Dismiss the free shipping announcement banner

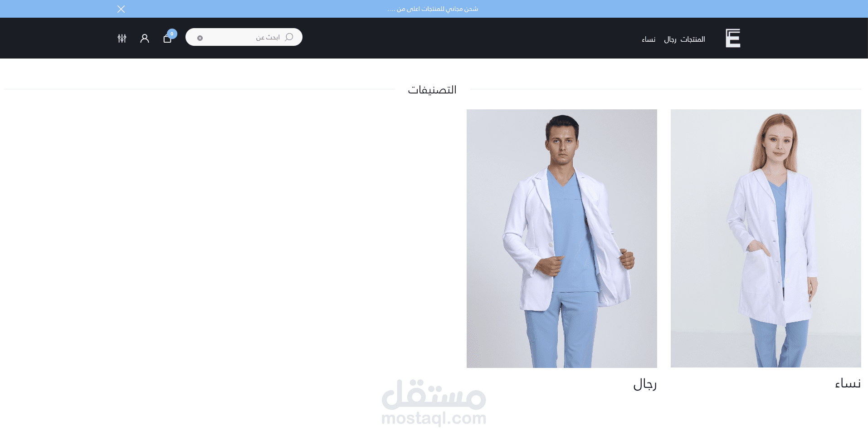[x=121, y=9]
